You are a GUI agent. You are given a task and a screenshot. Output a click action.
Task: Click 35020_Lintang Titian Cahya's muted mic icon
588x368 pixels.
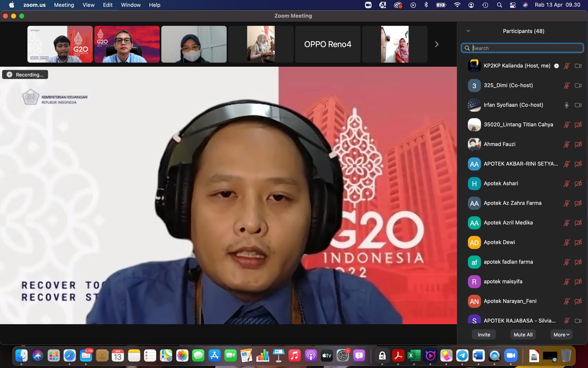566,125
